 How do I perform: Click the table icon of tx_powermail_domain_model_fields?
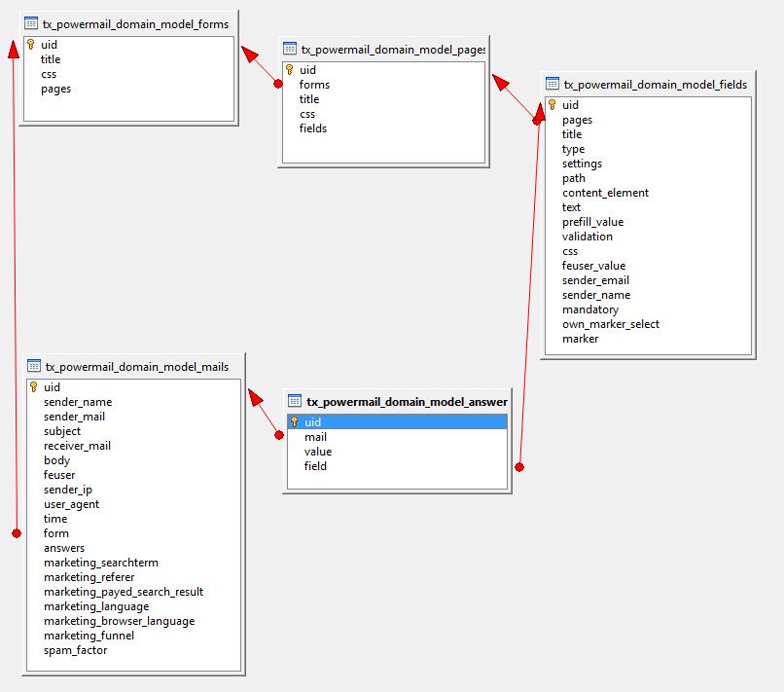(552, 84)
